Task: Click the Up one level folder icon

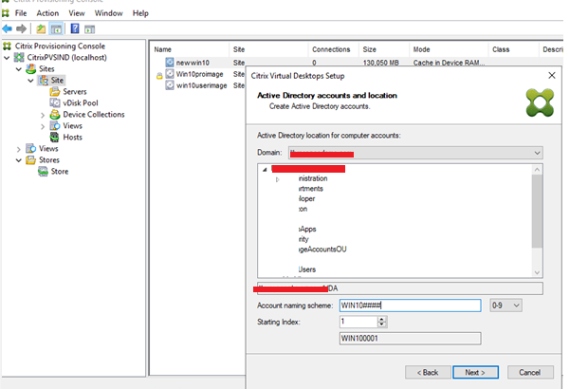Action: coord(41,28)
